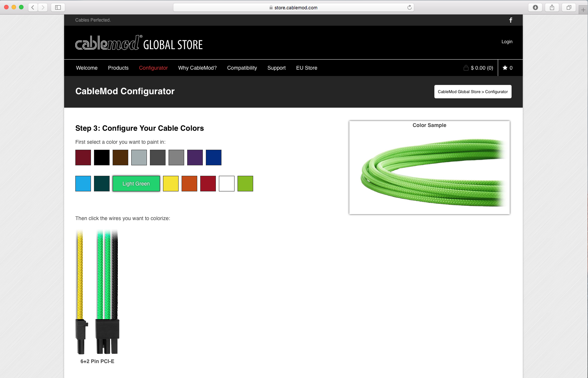Select the dark charcoal gray swatch

pyautogui.click(x=158, y=158)
